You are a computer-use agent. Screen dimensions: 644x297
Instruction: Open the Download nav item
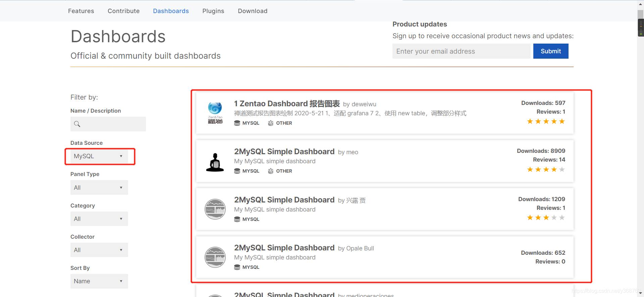point(253,11)
